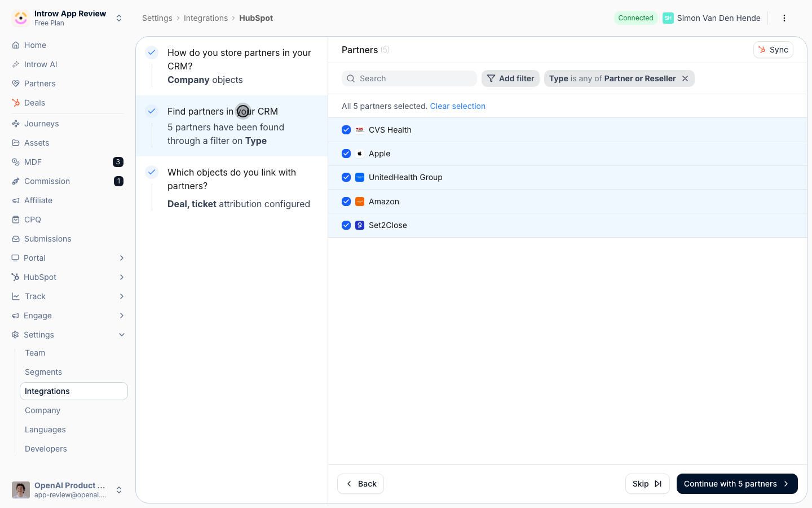Image resolution: width=812 pixels, height=508 pixels.
Task: Click the Settings gear icon
Action: tap(16, 335)
